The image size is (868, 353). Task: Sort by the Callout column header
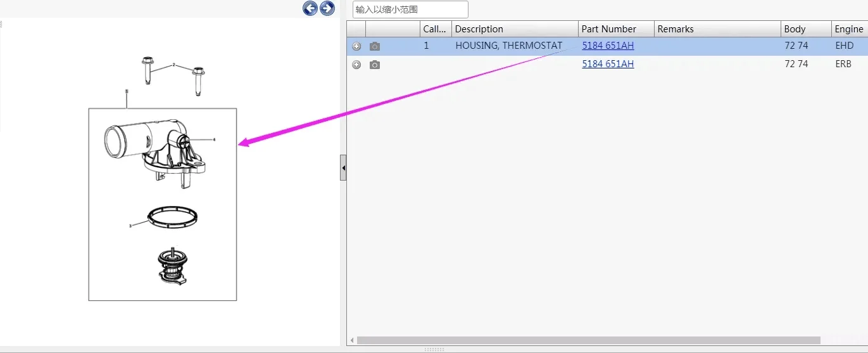436,29
